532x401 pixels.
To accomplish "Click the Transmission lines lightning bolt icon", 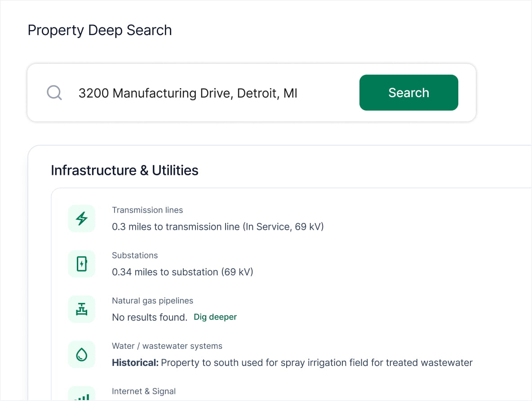I will 82,219.
